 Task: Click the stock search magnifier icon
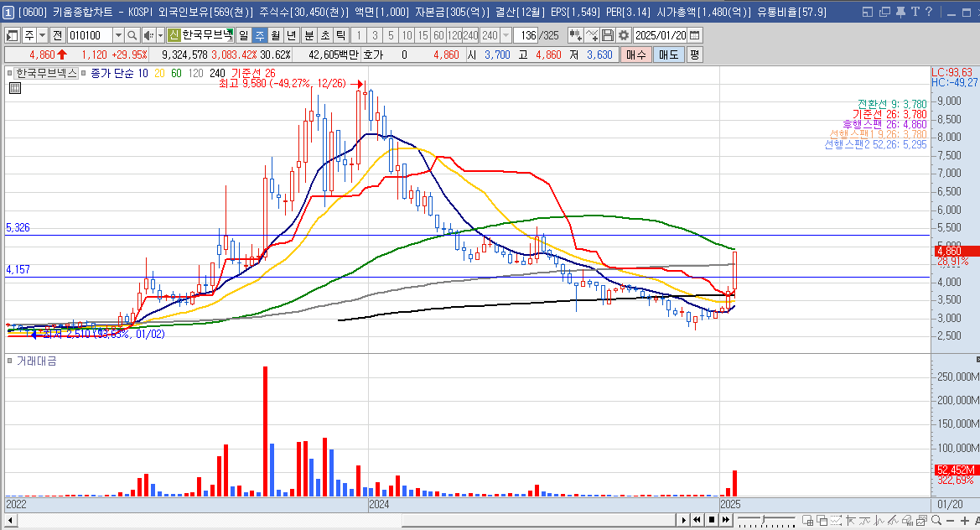coord(132,35)
